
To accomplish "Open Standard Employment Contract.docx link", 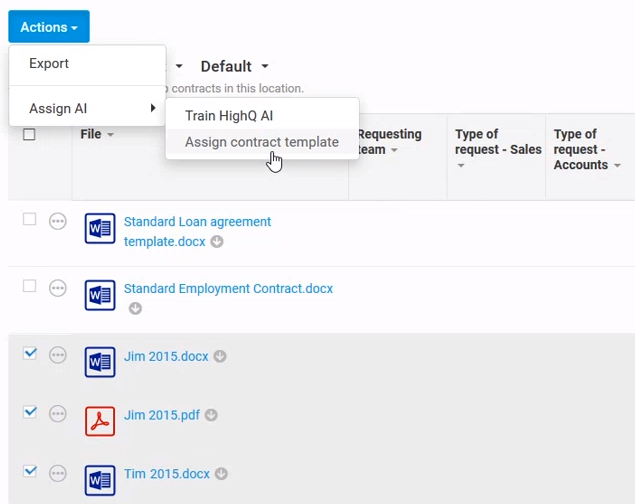I will pyautogui.click(x=228, y=288).
